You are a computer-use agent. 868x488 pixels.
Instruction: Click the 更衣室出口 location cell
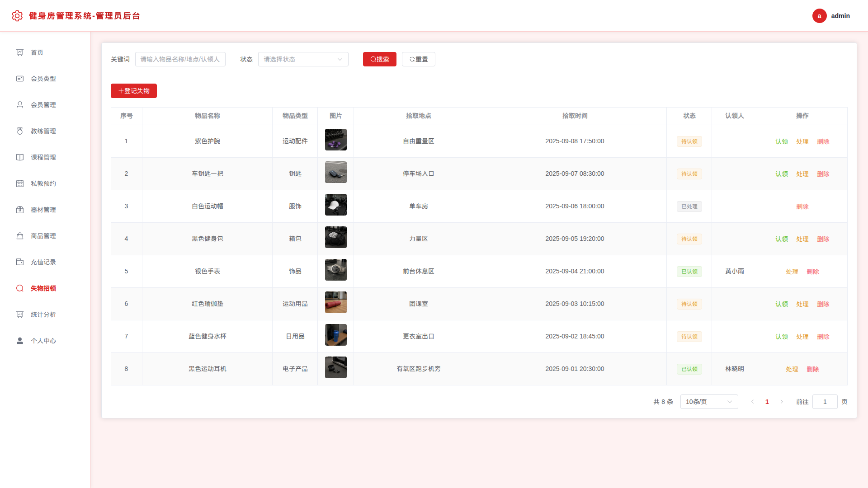[419, 336]
